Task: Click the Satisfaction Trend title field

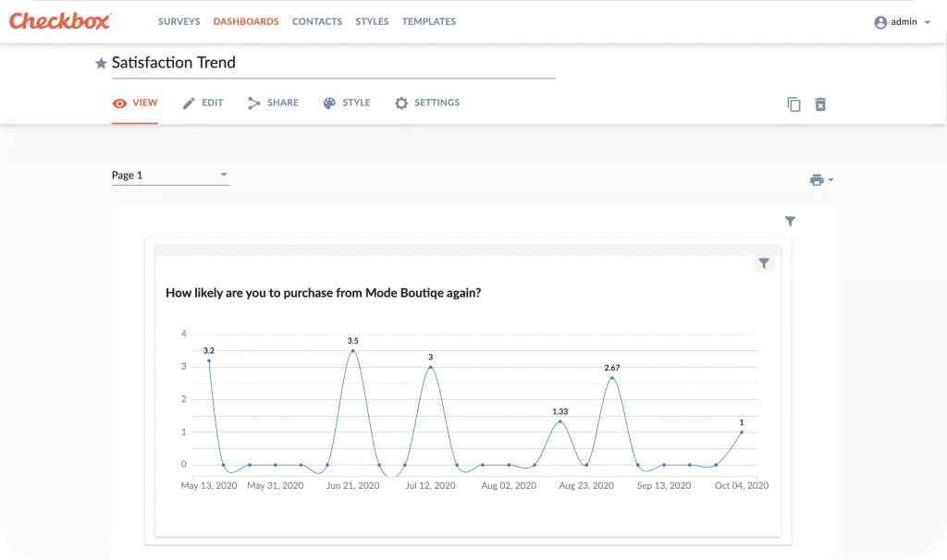Action: click(x=333, y=64)
